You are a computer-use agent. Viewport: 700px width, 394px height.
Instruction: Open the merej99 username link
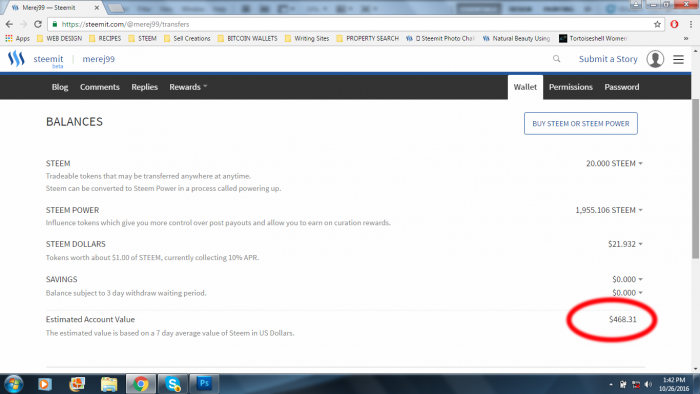coord(98,59)
